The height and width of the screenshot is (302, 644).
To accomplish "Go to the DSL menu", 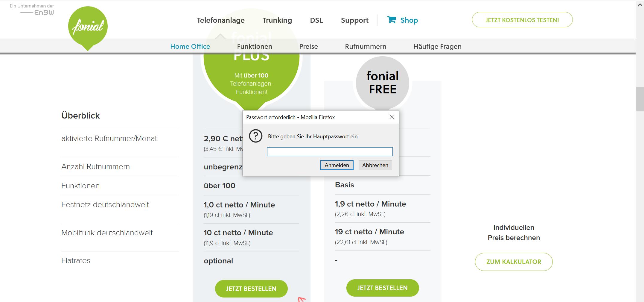I will click(x=316, y=20).
